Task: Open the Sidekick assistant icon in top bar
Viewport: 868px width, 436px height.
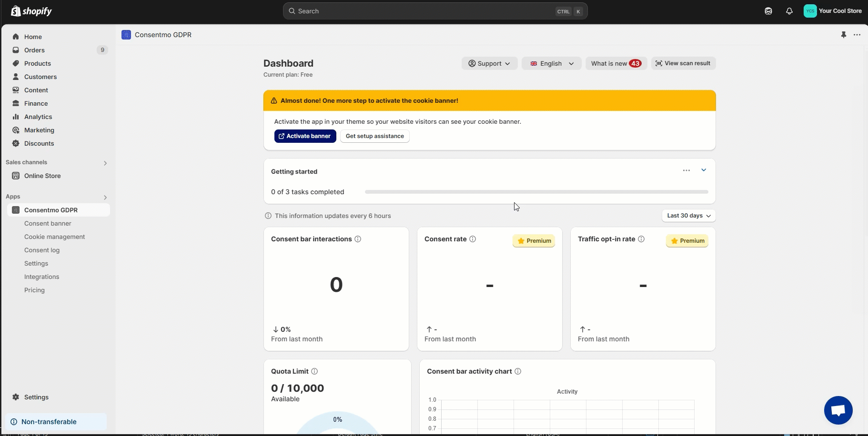Action: click(x=768, y=11)
